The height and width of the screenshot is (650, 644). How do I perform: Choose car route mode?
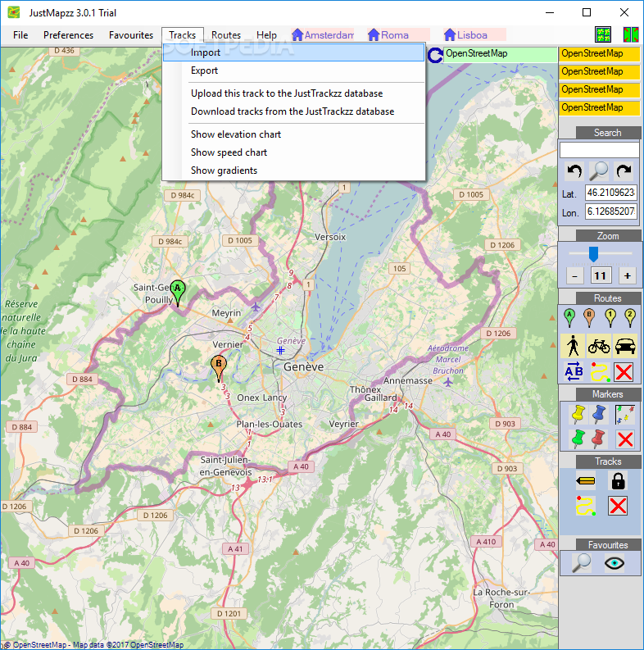625,346
